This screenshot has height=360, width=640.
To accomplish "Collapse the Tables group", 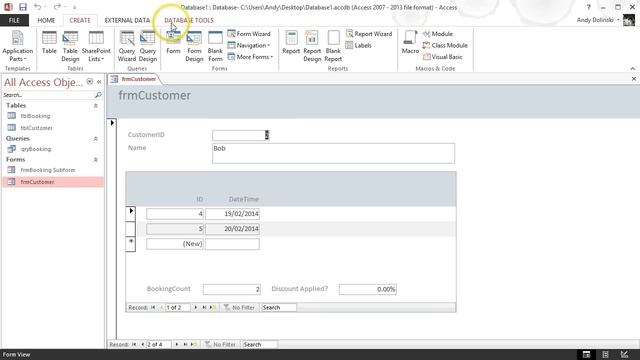I will tap(96, 106).
